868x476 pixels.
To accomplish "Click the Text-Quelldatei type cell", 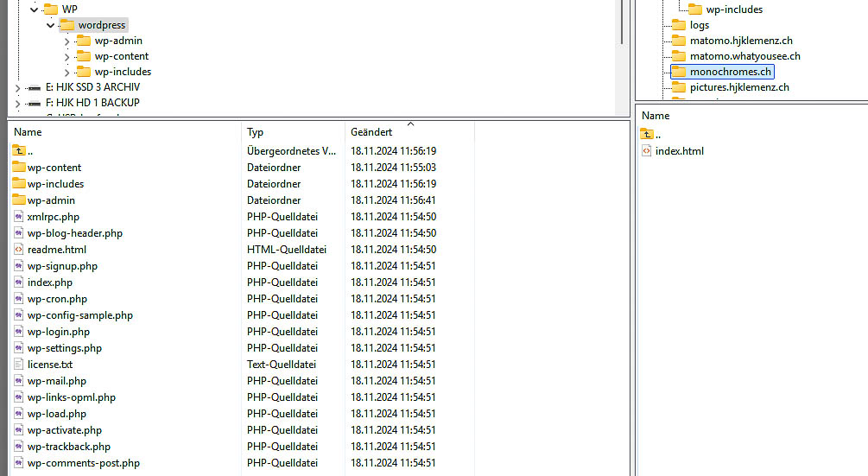I will [x=282, y=365].
